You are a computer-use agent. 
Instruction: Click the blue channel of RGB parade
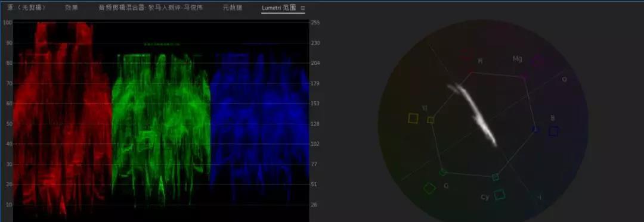(259, 123)
